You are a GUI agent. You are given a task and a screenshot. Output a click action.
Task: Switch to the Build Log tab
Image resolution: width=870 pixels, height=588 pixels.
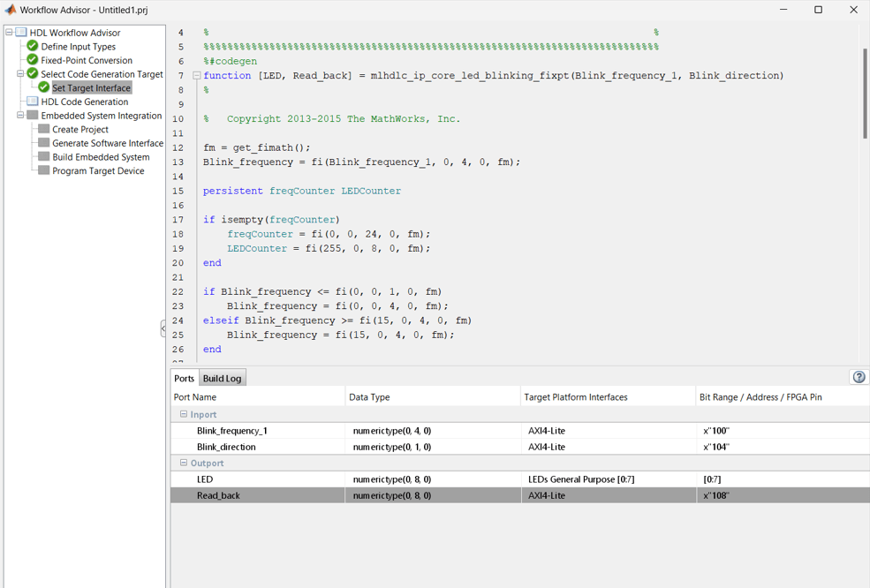pos(222,378)
